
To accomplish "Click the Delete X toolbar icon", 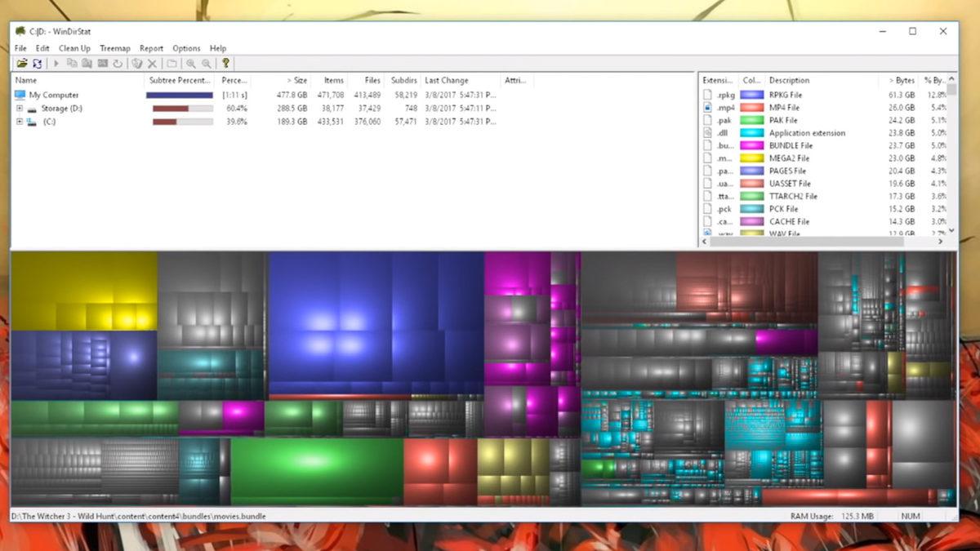I will coord(152,64).
